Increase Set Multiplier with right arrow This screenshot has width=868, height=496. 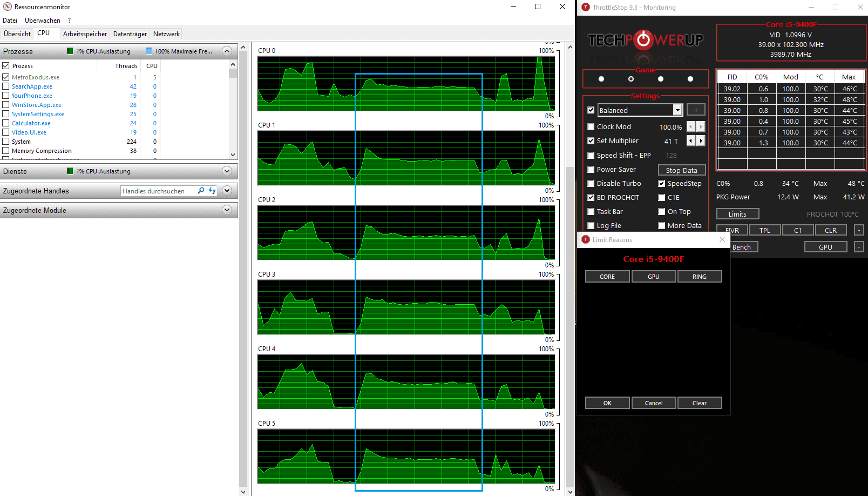tap(701, 140)
